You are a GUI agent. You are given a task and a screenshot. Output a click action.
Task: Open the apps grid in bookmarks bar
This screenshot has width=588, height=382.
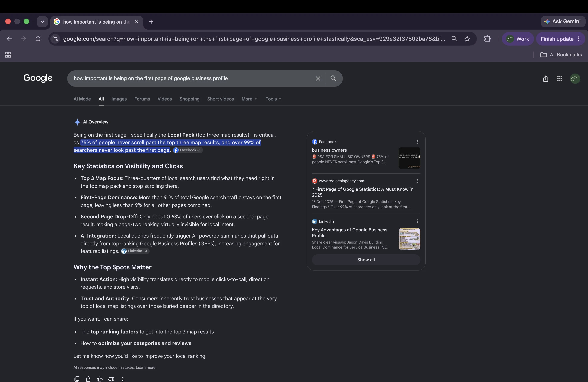pos(8,55)
